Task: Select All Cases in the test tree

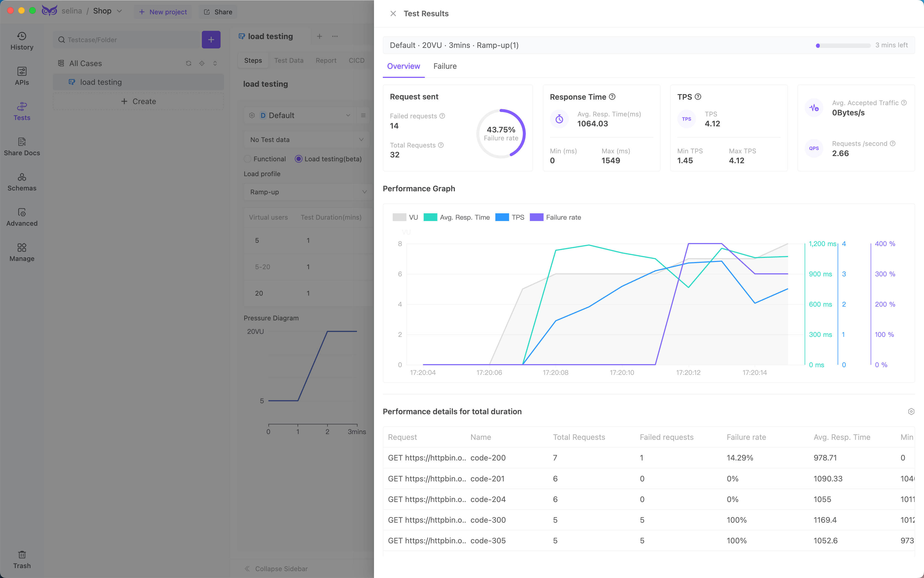Action: (86, 64)
